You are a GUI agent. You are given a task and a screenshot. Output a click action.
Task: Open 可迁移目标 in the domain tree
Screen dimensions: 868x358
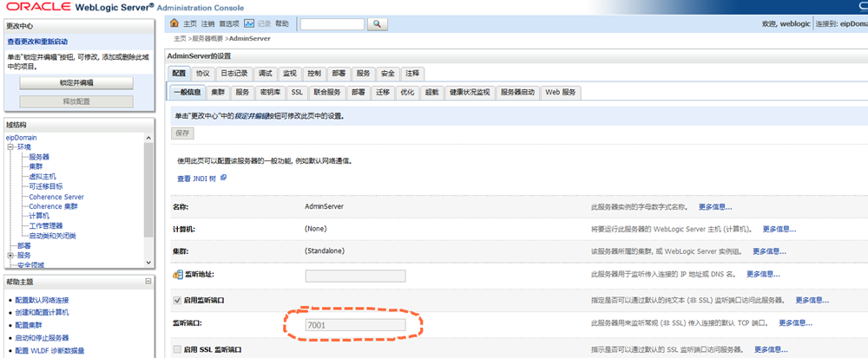(x=46, y=186)
